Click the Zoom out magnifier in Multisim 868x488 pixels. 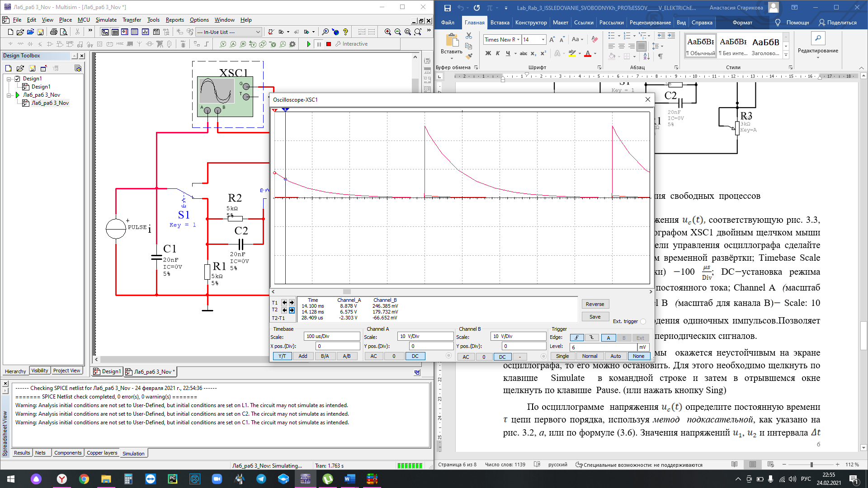(x=398, y=32)
